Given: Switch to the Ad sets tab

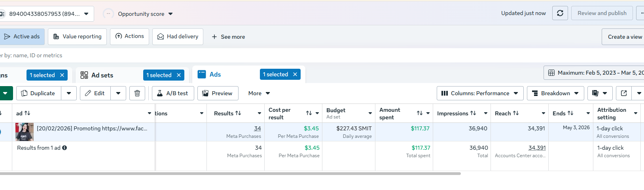Looking at the screenshot, I should 102,75.
